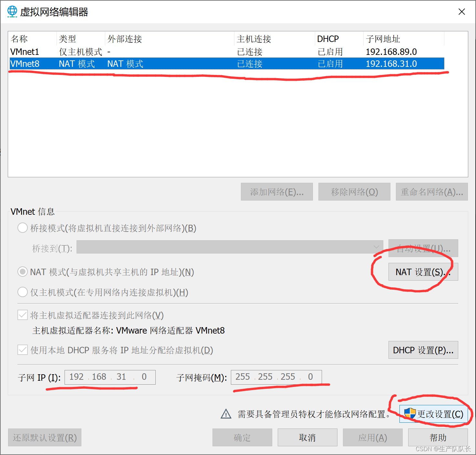The height and width of the screenshot is (455, 476).
Task: Click the Virtual Network Editor globe icon
Action: pos(12,12)
